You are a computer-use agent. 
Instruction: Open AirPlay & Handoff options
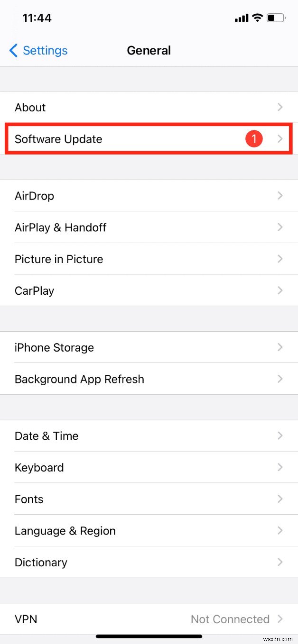(149, 227)
